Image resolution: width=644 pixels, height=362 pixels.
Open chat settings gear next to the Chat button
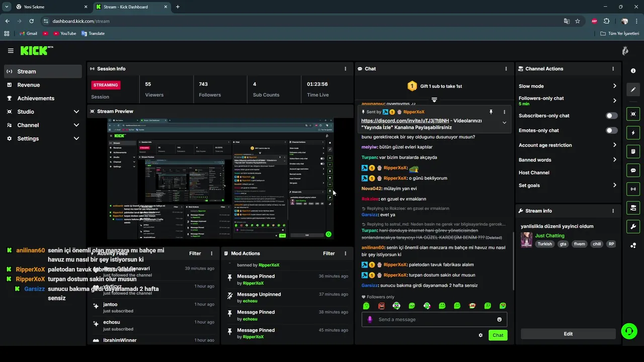pos(480,335)
